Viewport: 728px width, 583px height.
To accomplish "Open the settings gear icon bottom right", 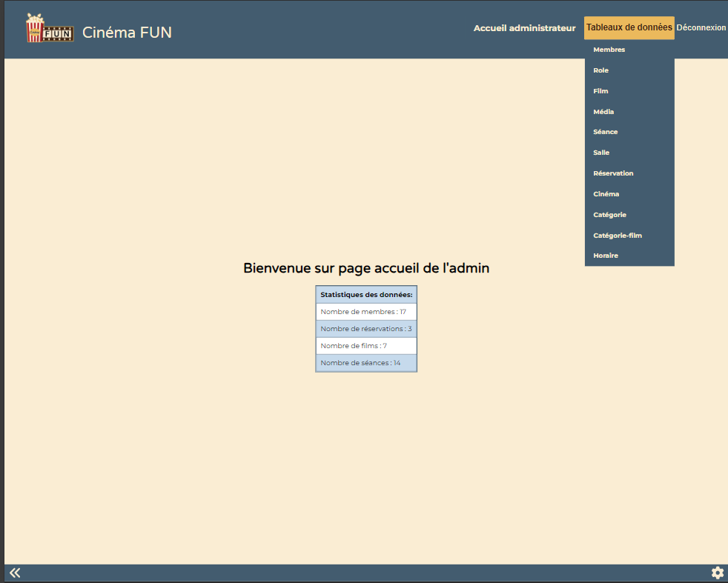I will coord(716,572).
